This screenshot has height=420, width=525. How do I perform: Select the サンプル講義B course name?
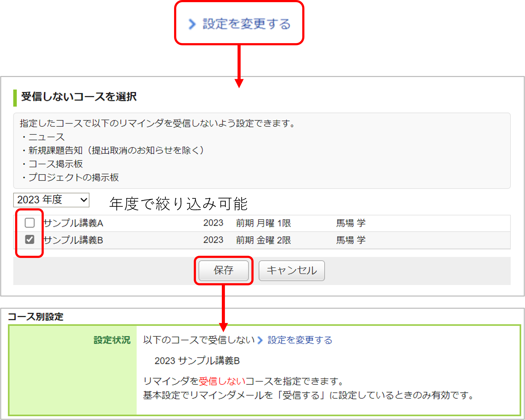(x=73, y=240)
